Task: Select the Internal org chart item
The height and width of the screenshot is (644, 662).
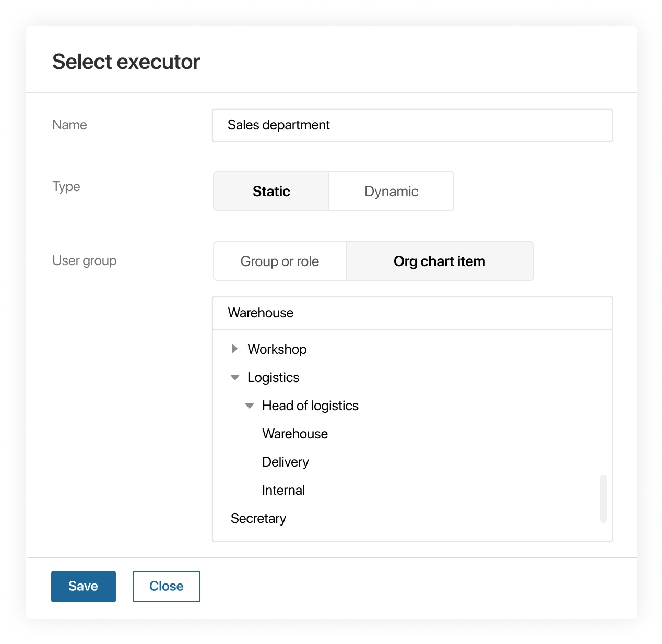Action: [x=283, y=490]
